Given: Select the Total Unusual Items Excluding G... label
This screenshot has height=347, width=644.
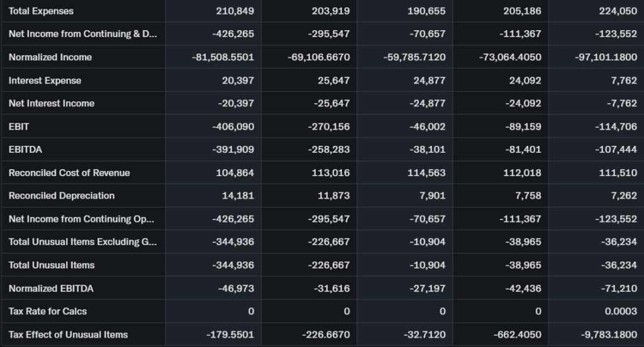Looking at the screenshot, I should pyautogui.click(x=82, y=242).
